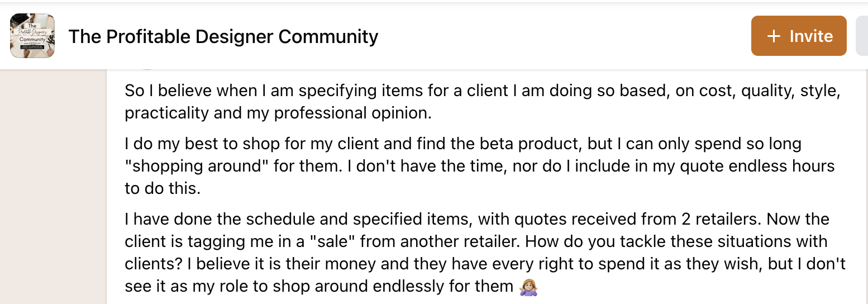Click the empty header space before Invite
Image resolution: width=868 pixels, height=304 pixels.
(564, 36)
